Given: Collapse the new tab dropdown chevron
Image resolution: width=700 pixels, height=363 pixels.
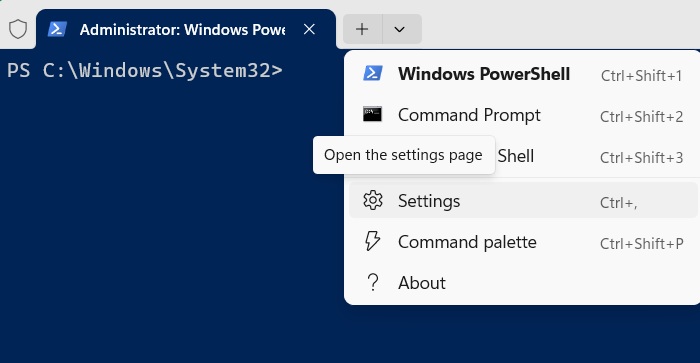Looking at the screenshot, I should click(x=400, y=29).
